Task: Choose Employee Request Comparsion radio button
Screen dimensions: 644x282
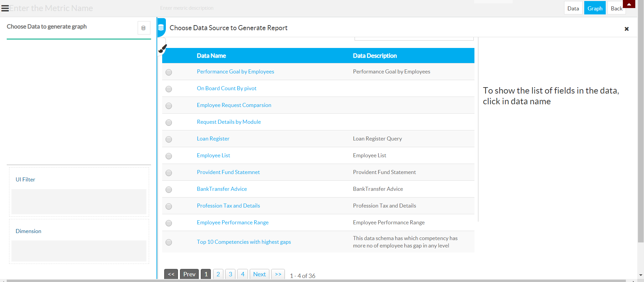Action: click(169, 106)
